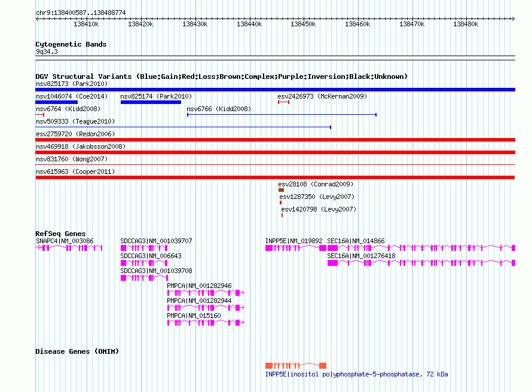
Task: Click the DGV Structural Variants track title
Action: tap(222, 76)
